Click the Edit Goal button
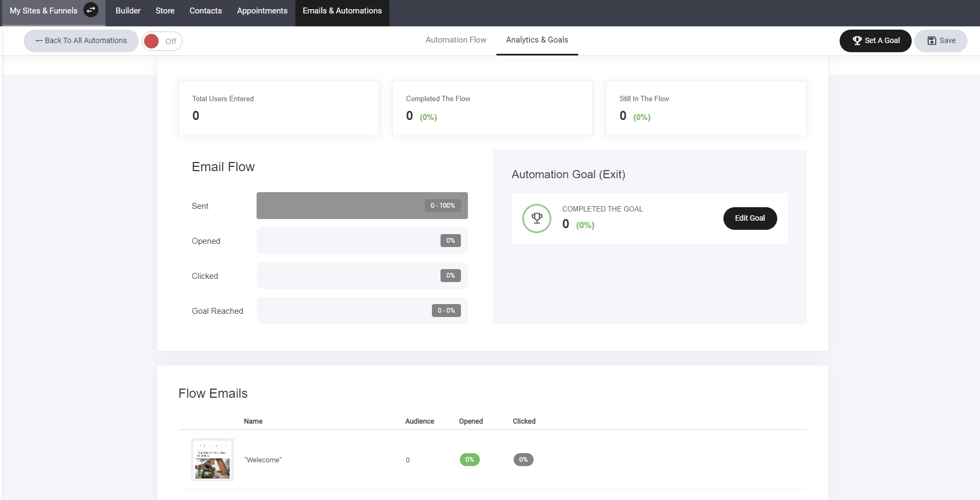Image resolution: width=980 pixels, height=500 pixels. [750, 219]
